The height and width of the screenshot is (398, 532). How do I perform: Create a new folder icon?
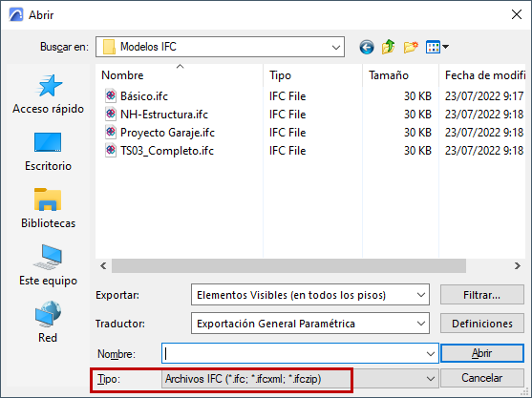click(411, 47)
